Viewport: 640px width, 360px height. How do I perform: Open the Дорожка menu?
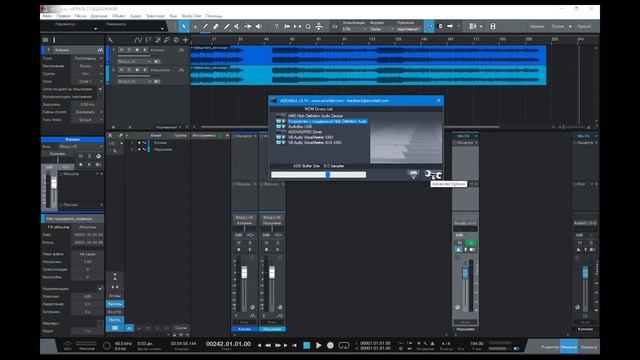[99, 16]
